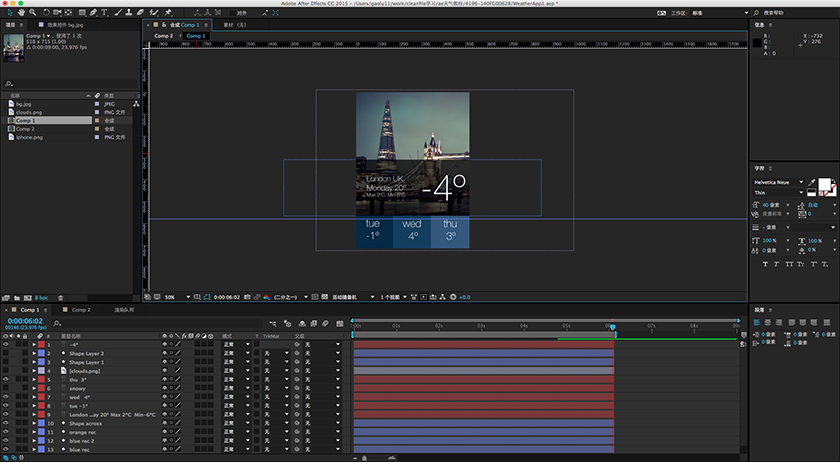Image resolution: width=840 pixels, height=462 pixels.
Task: Select the Horizontal Type tool
Action: tap(104, 12)
